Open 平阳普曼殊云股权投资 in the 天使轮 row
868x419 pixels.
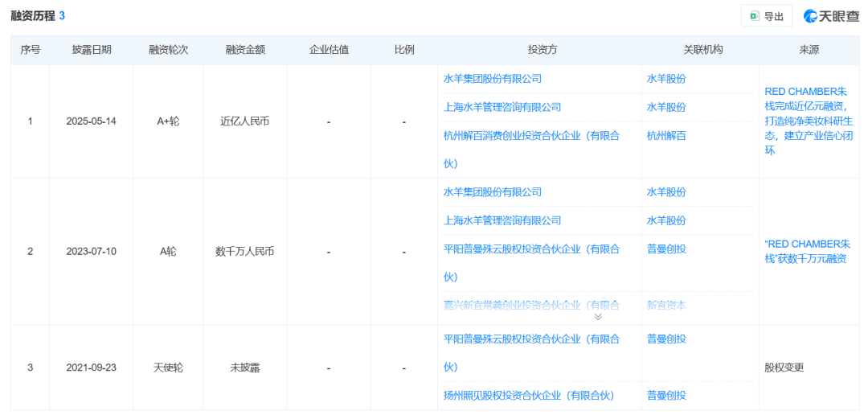tap(531, 353)
